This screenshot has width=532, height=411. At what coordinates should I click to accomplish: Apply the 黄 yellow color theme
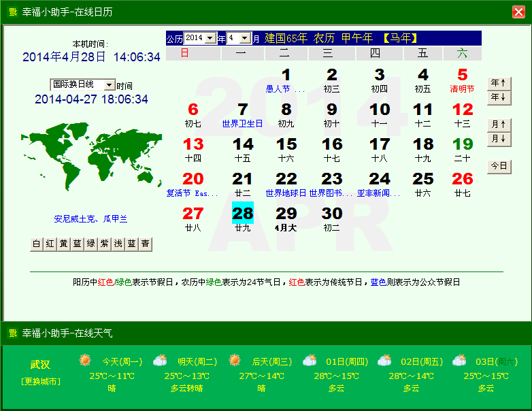coord(63,244)
